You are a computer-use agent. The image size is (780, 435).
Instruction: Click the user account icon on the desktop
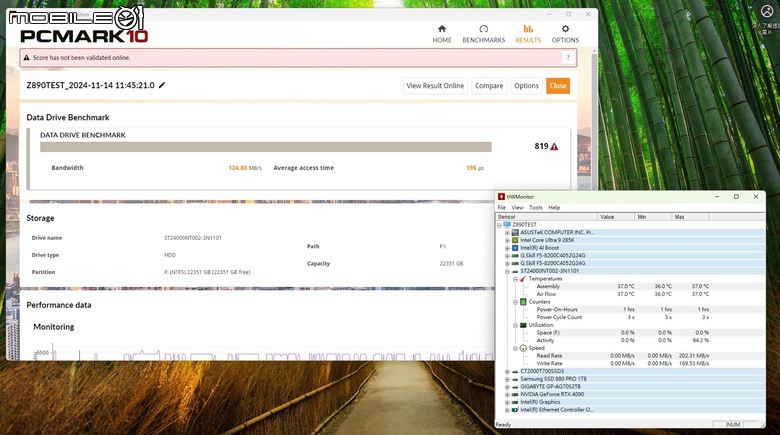tap(767, 11)
